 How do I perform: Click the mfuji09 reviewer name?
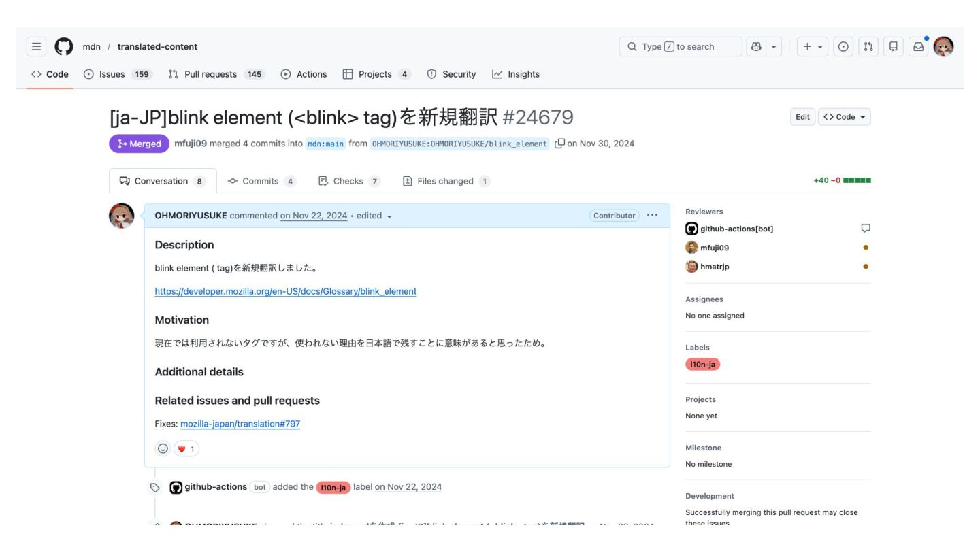point(715,248)
